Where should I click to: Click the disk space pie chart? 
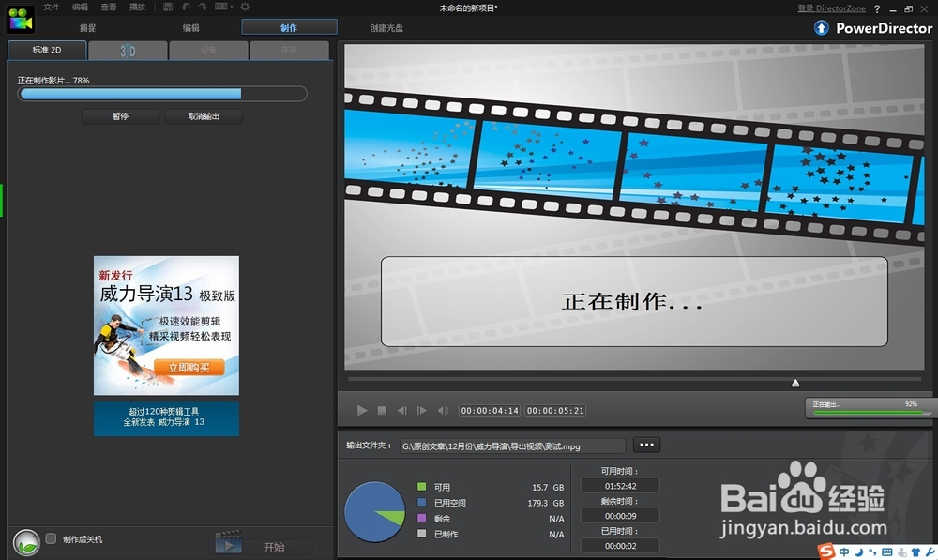[x=375, y=512]
